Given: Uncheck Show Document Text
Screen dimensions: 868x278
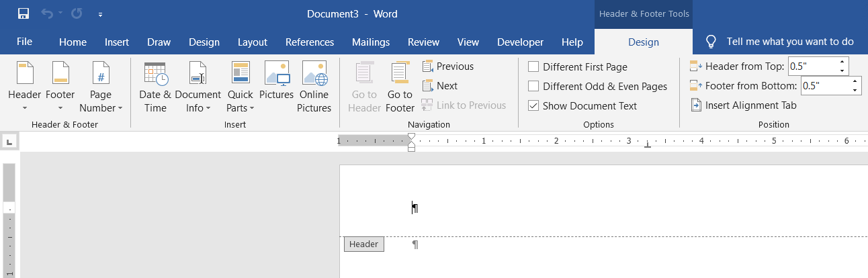Looking at the screenshot, I should coord(533,106).
